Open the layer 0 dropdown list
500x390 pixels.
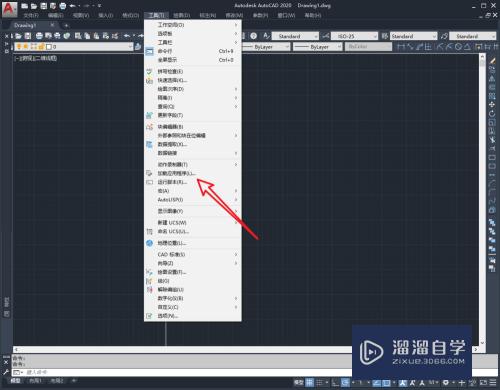[130, 47]
